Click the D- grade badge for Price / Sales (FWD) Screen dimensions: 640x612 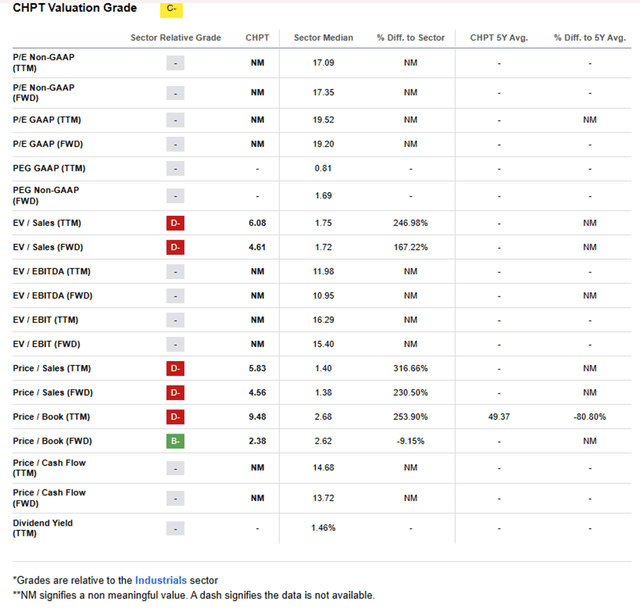[x=175, y=393]
